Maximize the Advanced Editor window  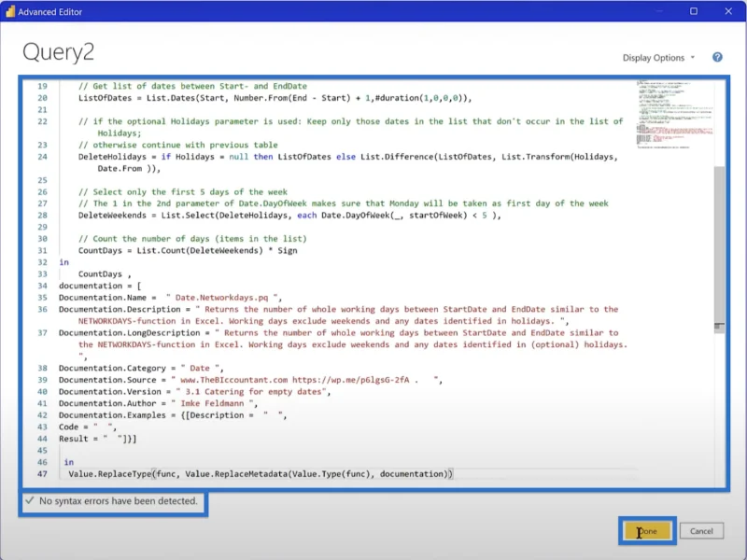(x=694, y=11)
